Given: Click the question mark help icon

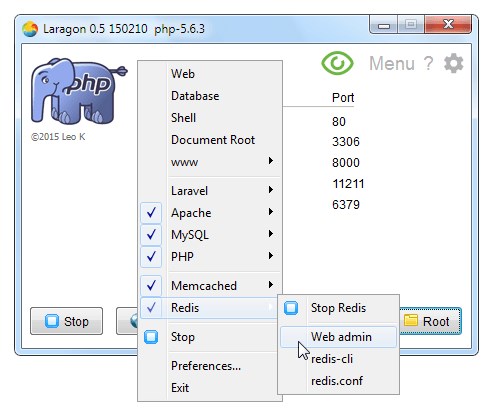Looking at the screenshot, I should (428, 63).
